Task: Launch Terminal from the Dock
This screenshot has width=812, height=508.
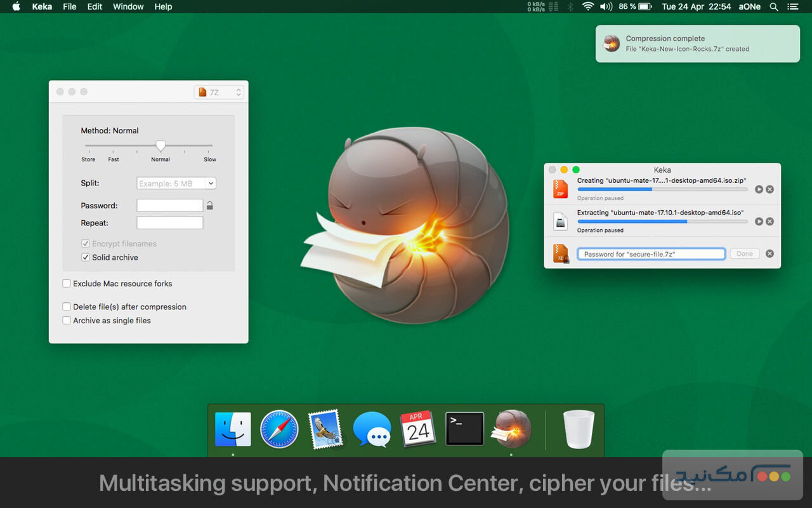Action: click(464, 429)
